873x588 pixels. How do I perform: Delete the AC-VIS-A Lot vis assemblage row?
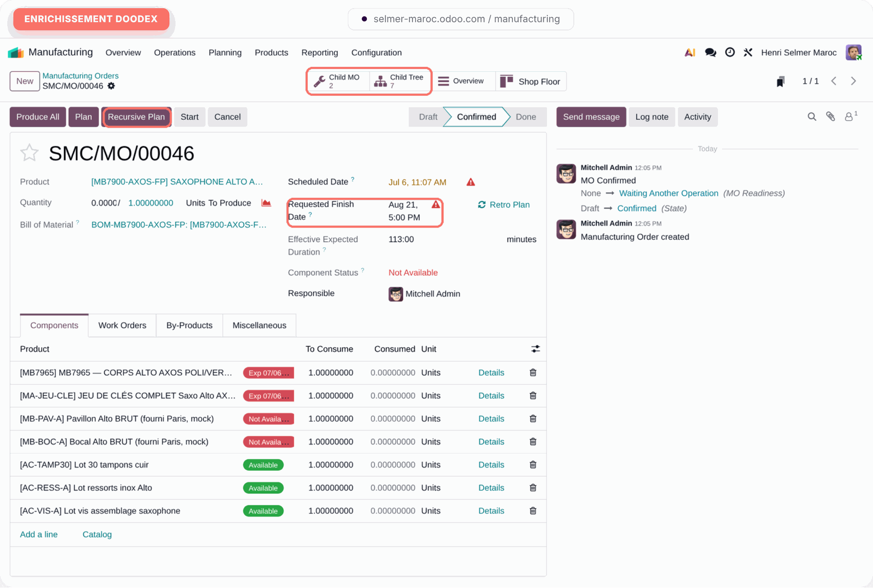(x=533, y=511)
